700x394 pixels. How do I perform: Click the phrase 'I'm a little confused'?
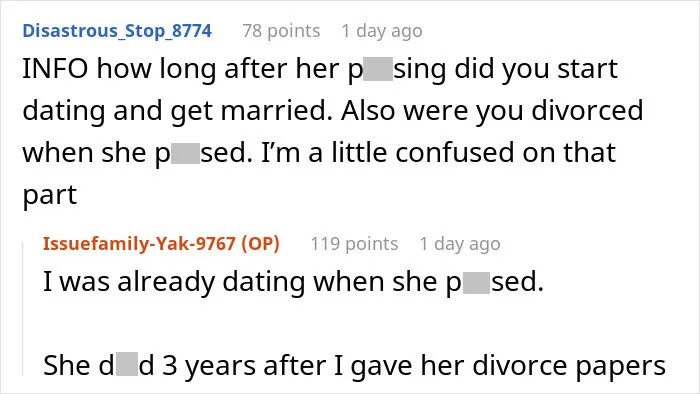tap(389, 152)
